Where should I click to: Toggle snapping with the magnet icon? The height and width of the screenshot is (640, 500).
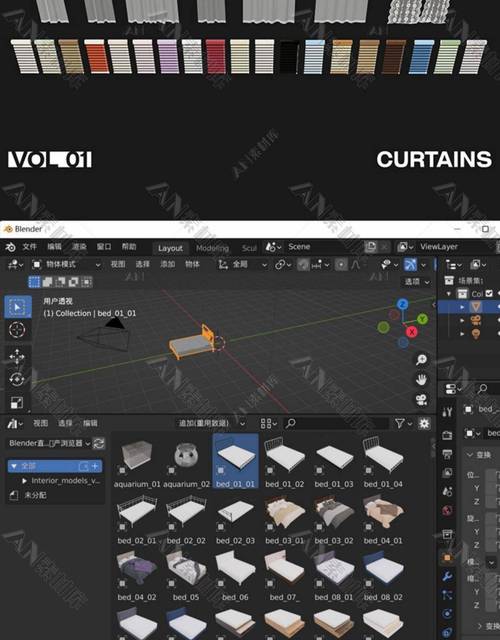[x=303, y=265]
